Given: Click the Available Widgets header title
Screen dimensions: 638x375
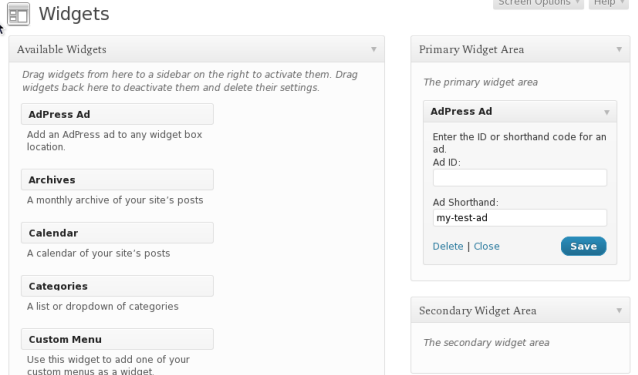Looking at the screenshot, I should 61,49.
